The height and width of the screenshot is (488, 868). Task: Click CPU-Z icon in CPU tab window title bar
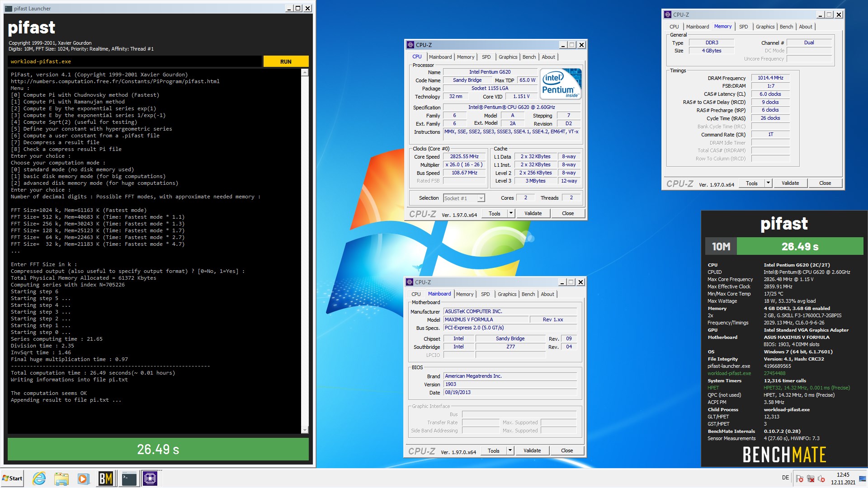point(410,45)
